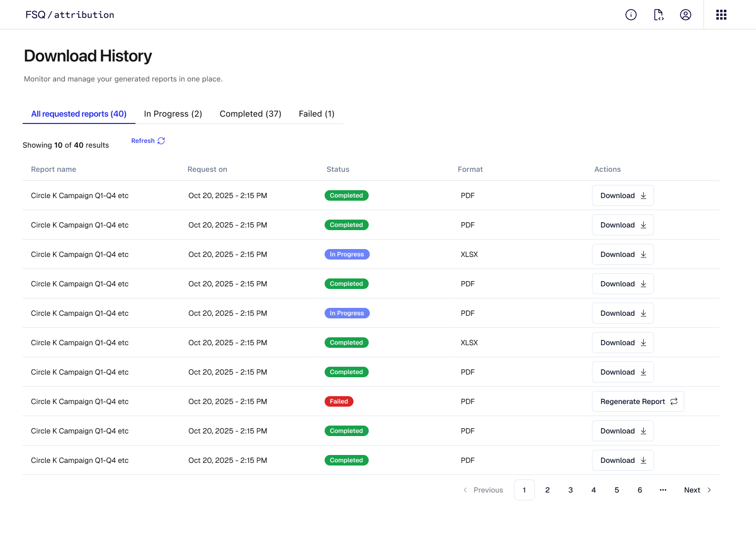Switch to the Completed (37) tab
This screenshot has height=538, width=756.
coord(250,114)
